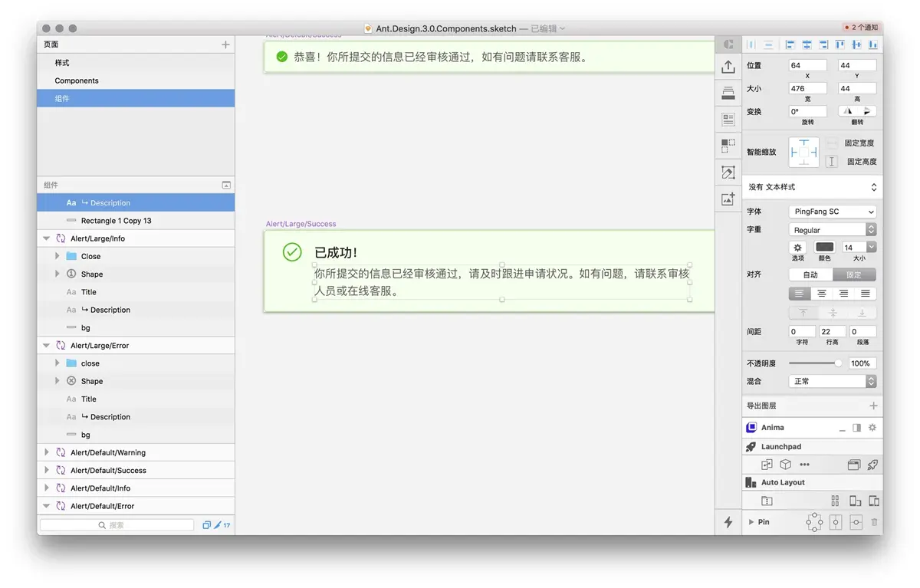This screenshot has width=920, height=588.
Task: Collapse the Alert/Large/Info symbol group
Action: [47, 238]
